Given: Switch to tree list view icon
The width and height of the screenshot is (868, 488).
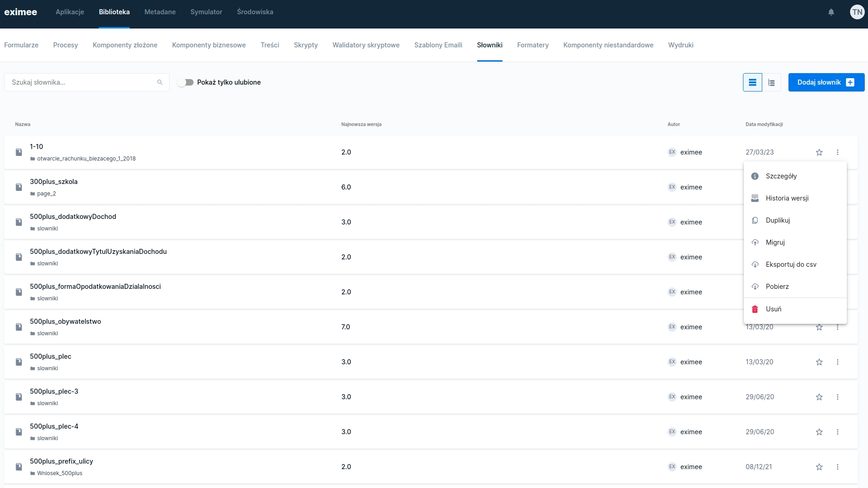Looking at the screenshot, I should click(x=771, y=83).
